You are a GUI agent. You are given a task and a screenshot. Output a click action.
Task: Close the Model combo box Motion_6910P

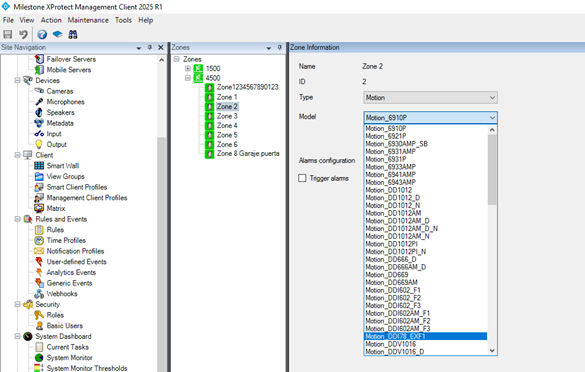tap(430, 118)
